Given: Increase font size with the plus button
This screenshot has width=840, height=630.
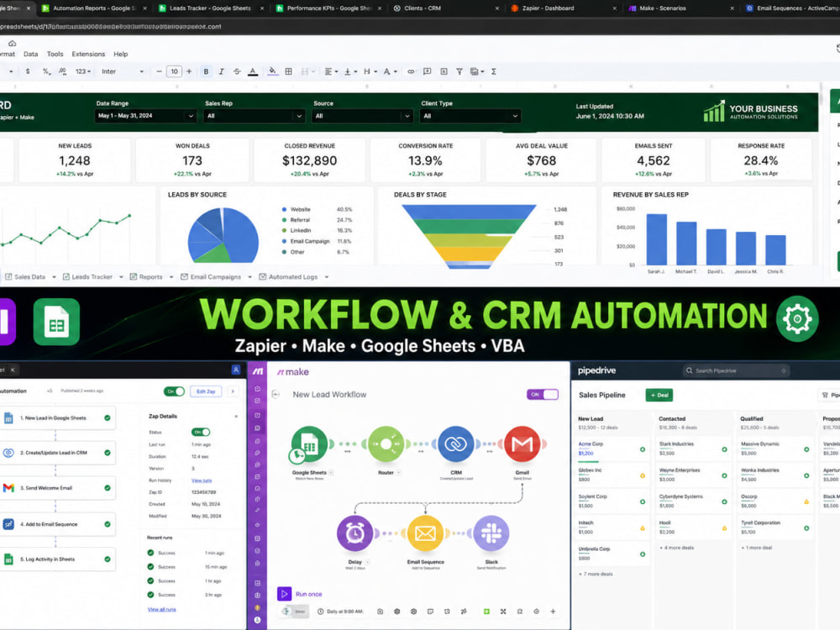Looking at the screenshot, I should 189,71.
